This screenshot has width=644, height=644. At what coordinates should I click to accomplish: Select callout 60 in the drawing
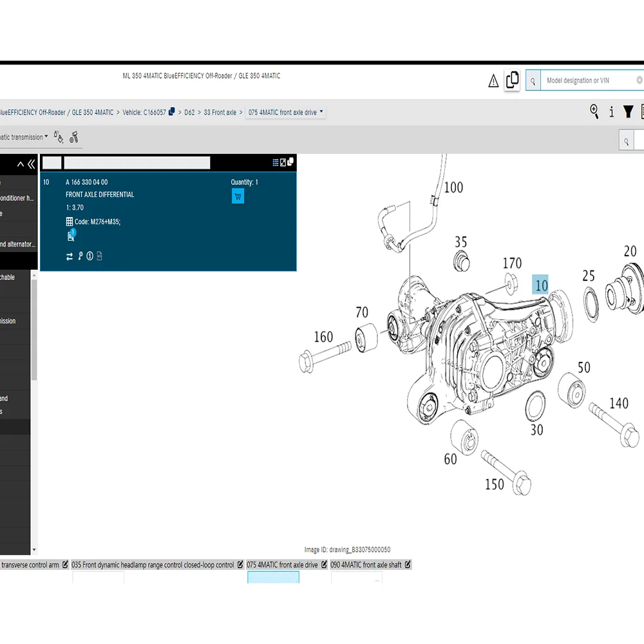tap(450, 459)
